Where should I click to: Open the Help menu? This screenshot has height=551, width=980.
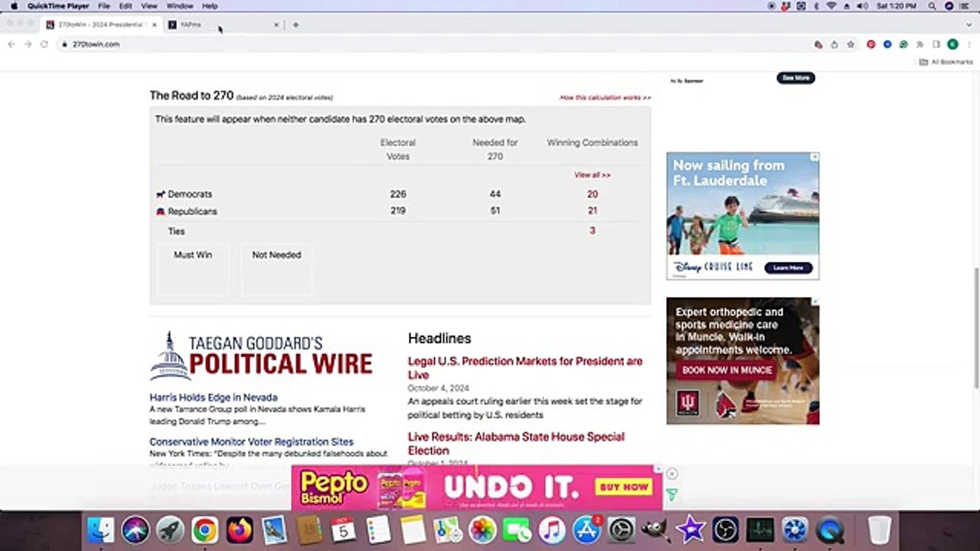(x=210, y=6)
